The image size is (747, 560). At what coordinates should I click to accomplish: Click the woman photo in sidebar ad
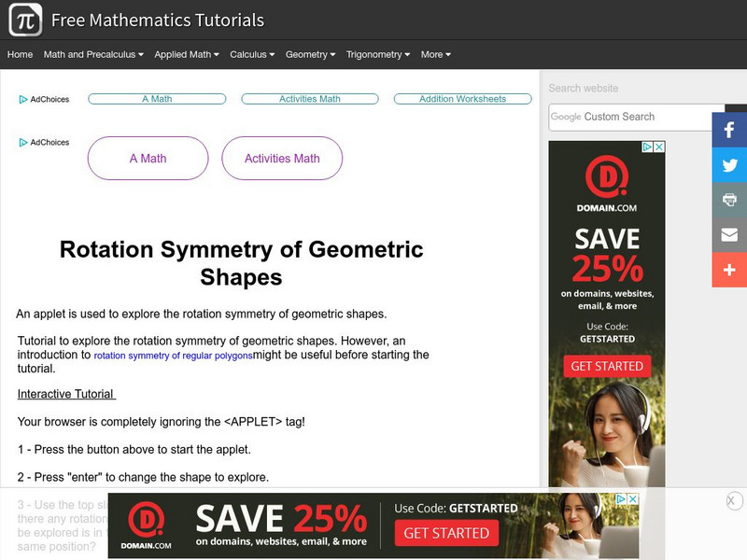click(x=607, y=436)
